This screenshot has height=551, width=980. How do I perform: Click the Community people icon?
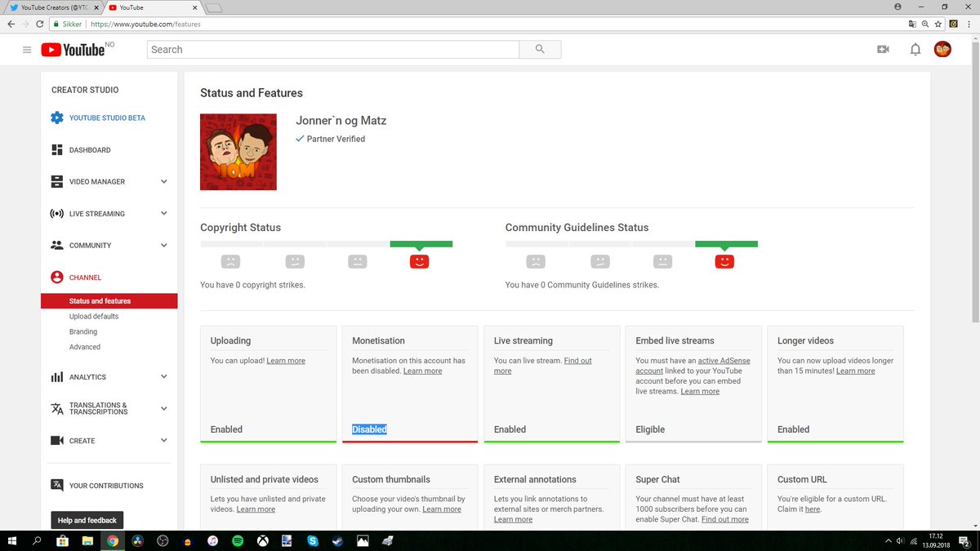(57, 245)
